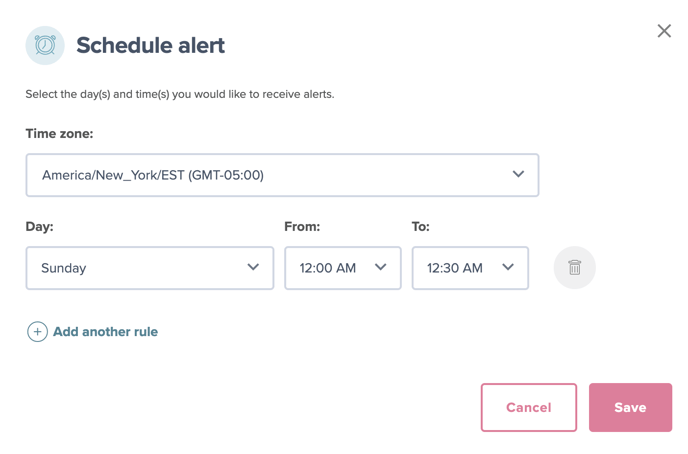The height and width of the screenshot is (454, 688).
Task: Save the alert schedule
Action: [x=631, y=408]
